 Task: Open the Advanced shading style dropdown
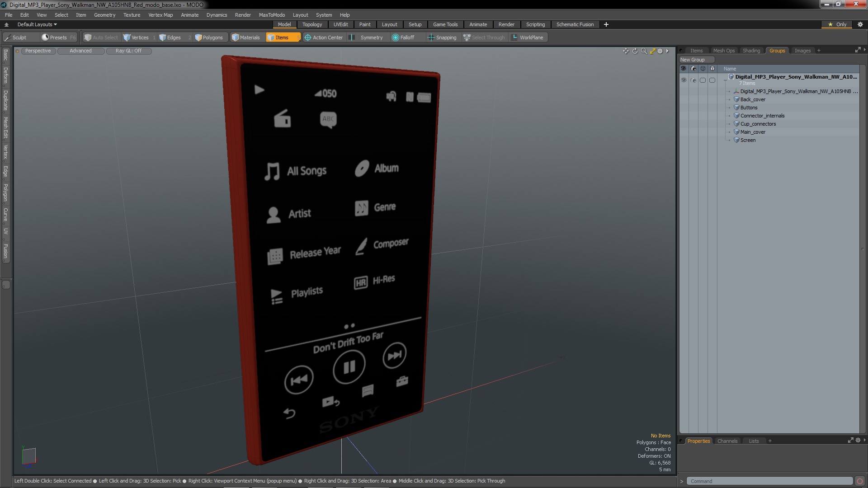pos(80,51)
